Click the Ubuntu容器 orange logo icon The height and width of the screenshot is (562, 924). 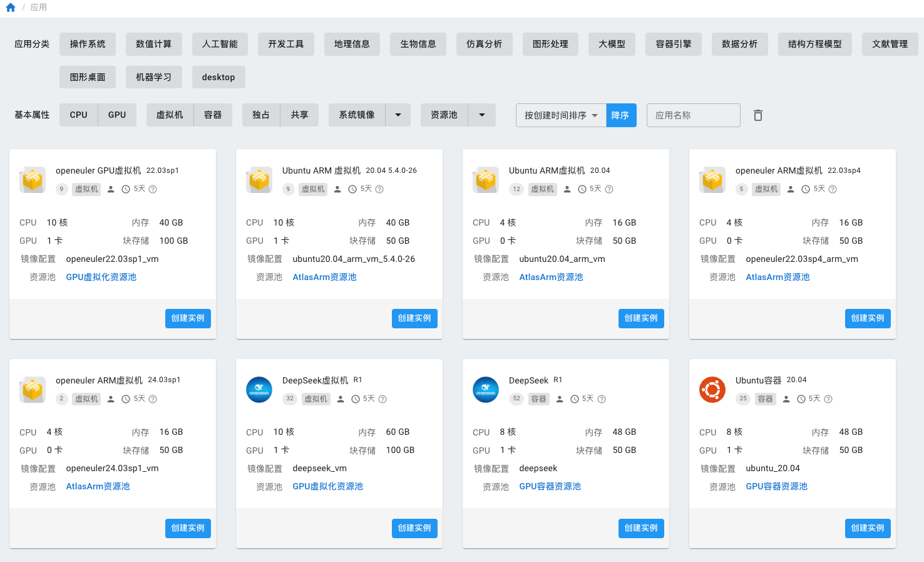(x=712, y=390)
